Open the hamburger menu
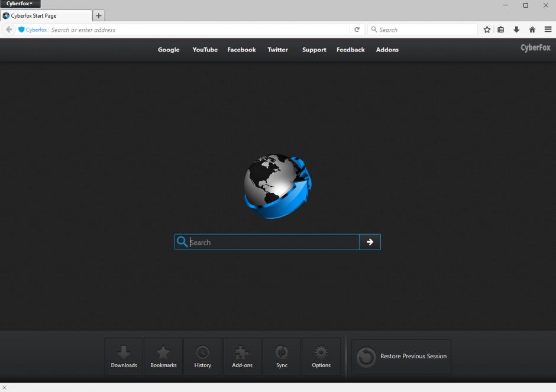Image resolution: width=556 pixels, height=392 pixels. coord(548,30)
